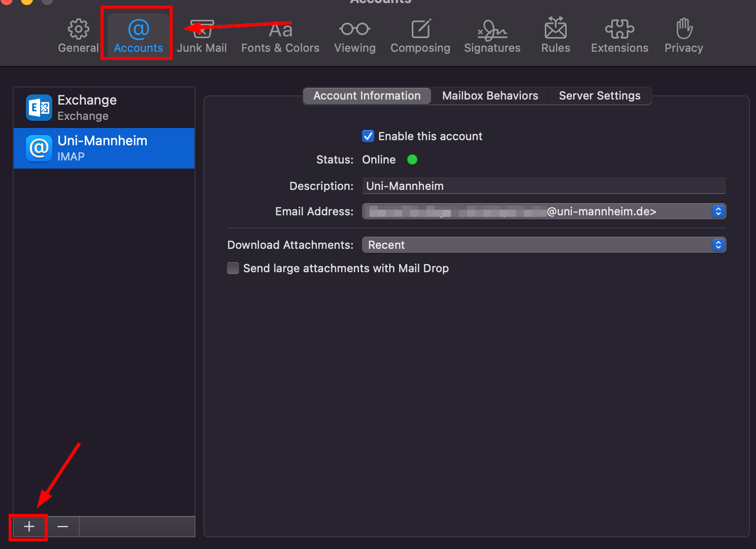Open the Signatures preferences pane
756x549 pixels.
click(492, 36)
